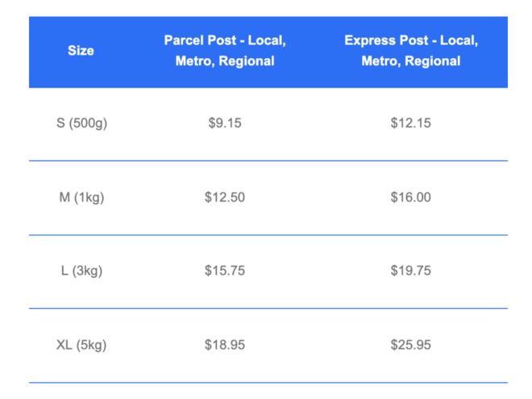Click the word Regional under Parcel Post
The width and height of the screenshot is (532, 399).
pyautogui.click(x=247, y=61)
